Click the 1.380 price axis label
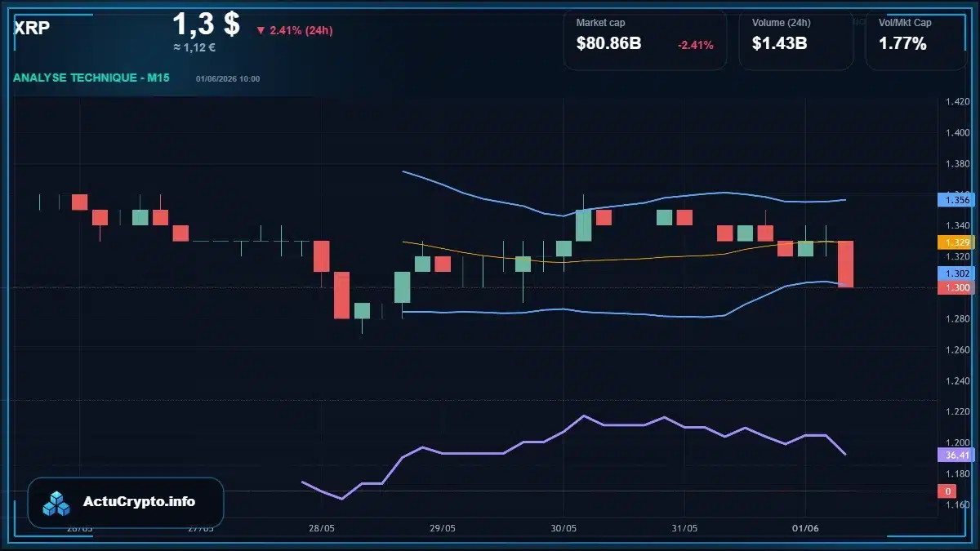The width and height of the screenshot is (980, 551). click(x=957, y=164)
